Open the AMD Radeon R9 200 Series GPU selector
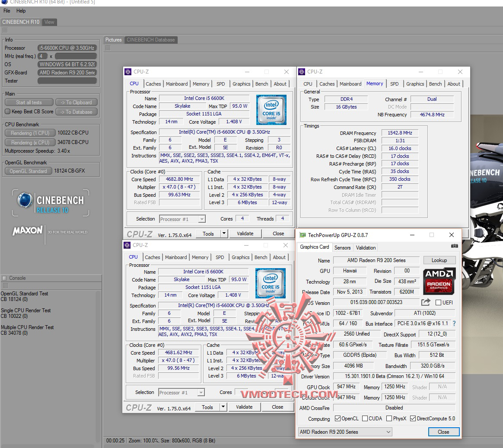The height and width of the screenshot is (448, 503). coord(345,432)
